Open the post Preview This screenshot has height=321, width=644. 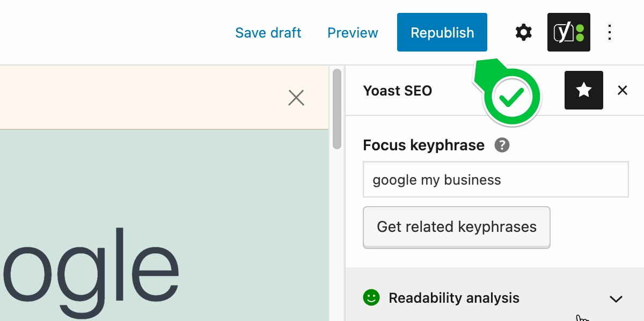click(x=353, y=33)
